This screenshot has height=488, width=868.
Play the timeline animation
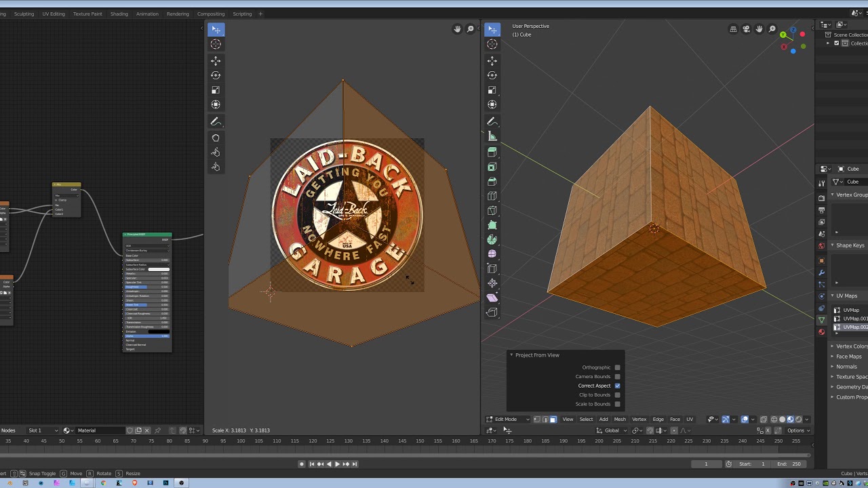click(x=337, y=464)
